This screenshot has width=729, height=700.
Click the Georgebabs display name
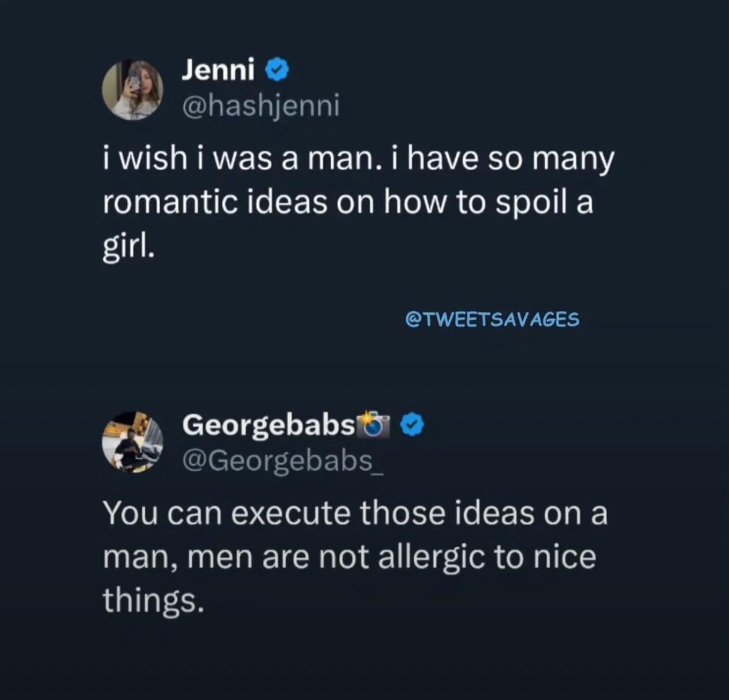(x=268, y=425)
